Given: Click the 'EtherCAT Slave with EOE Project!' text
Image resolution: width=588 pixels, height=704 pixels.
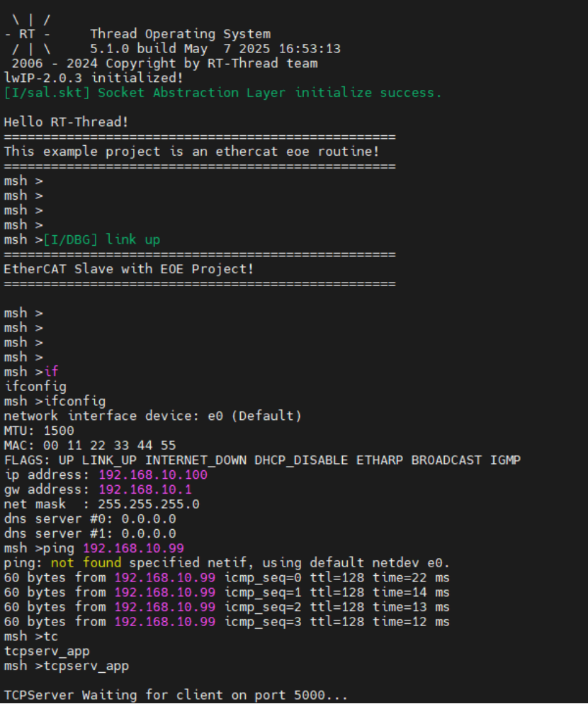Looking at the screenshot, I should click(129, 269).
